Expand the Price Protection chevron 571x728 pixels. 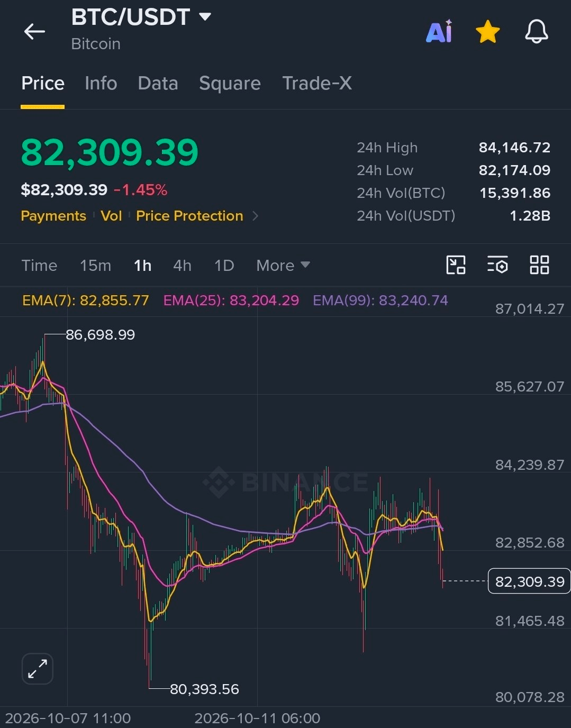pyautogui.click(x=255, y=216)
